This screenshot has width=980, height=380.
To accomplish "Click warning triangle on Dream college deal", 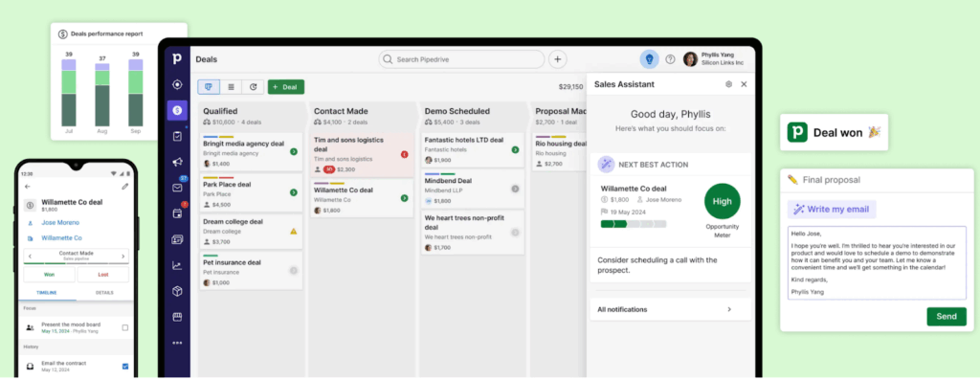I will point(293,232).
